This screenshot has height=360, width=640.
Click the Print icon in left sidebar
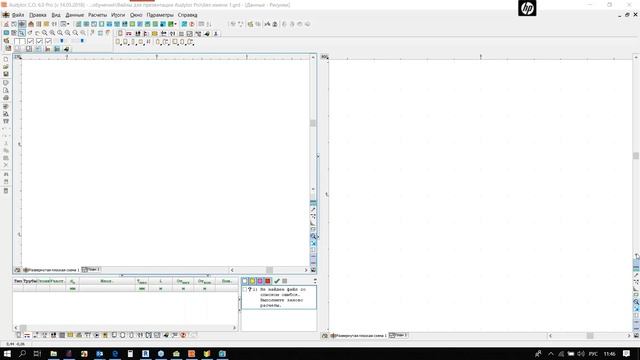coord(6,98)
